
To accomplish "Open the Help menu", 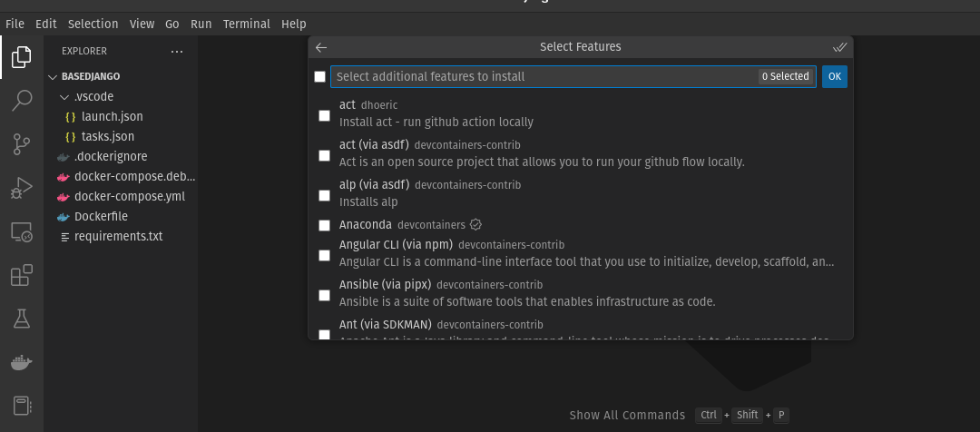I will click(294, 24).
